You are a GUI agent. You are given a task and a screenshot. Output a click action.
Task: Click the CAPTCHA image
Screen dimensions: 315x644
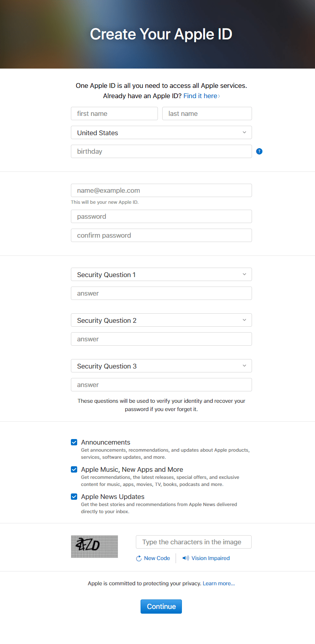(x=94, y=546)
